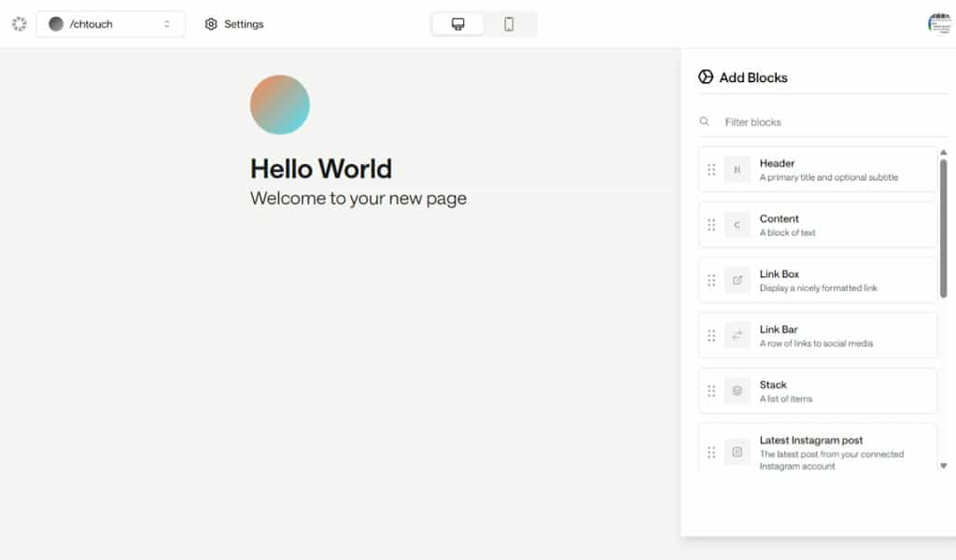Click the block list scroll up arrow
Viewport: 956px width, 560px height.
pos(943,152)
